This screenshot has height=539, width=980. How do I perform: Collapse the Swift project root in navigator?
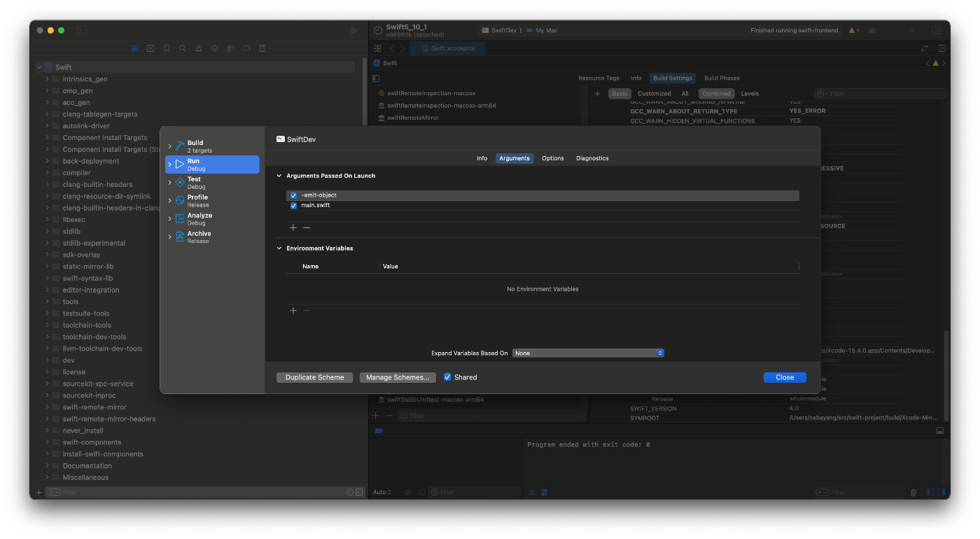coord(39,67)
